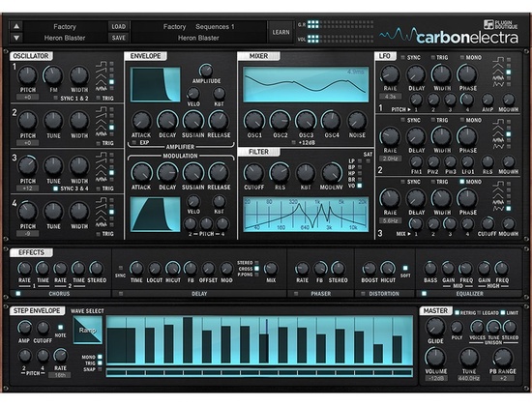The image size is (532, 406).
Task: Click the LFO 2 PHASE knob
Action: (x=467, y=136)
